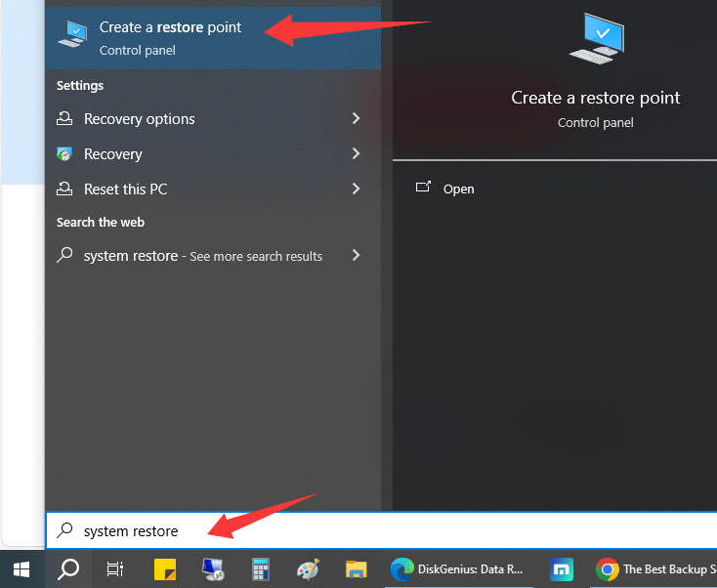This screenshot has height=588, width=717.
Task: Launch Sticky Notes from the taskbar
Action: tap(164, 568)
